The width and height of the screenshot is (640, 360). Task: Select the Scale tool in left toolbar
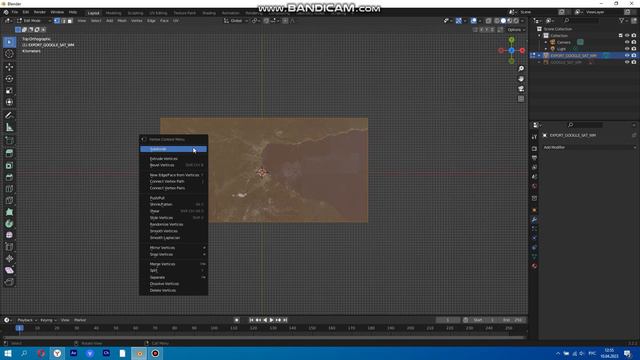point(9,90)
